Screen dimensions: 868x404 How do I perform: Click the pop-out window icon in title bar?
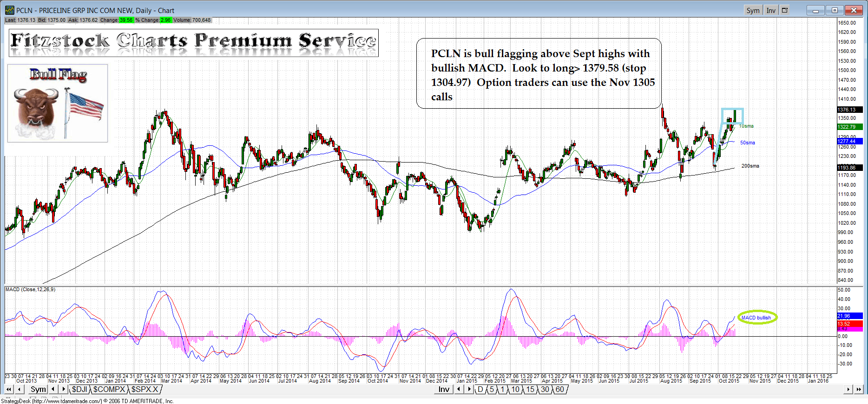[x=785, y=10]
